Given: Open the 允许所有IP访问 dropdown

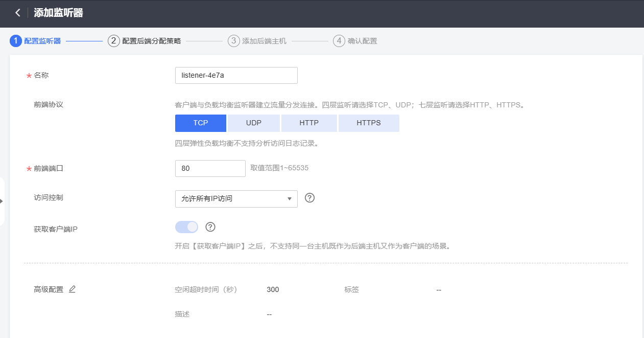Looking at the screenshot, I should click(x=236, y=198).
